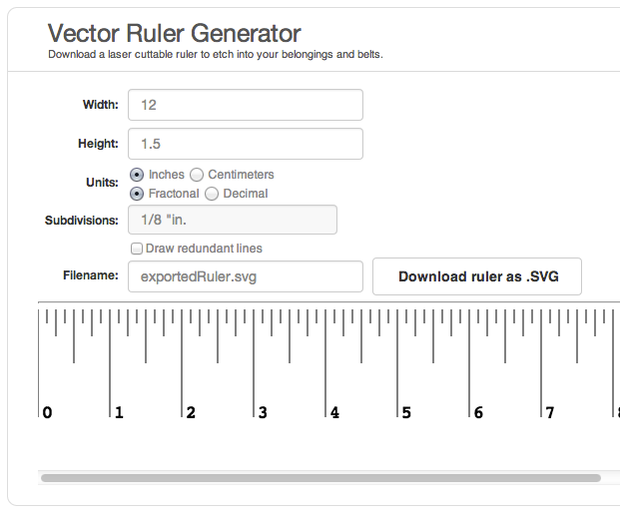
Task: Click the Subdivisions label
Action: pos(82,220)
